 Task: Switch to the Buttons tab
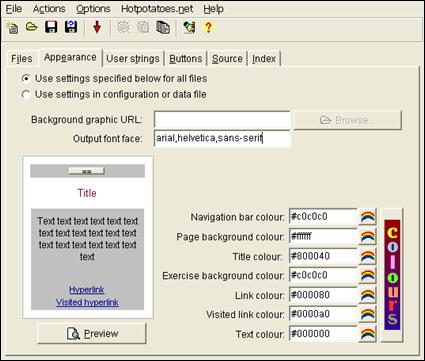click(x=186, y=59)
